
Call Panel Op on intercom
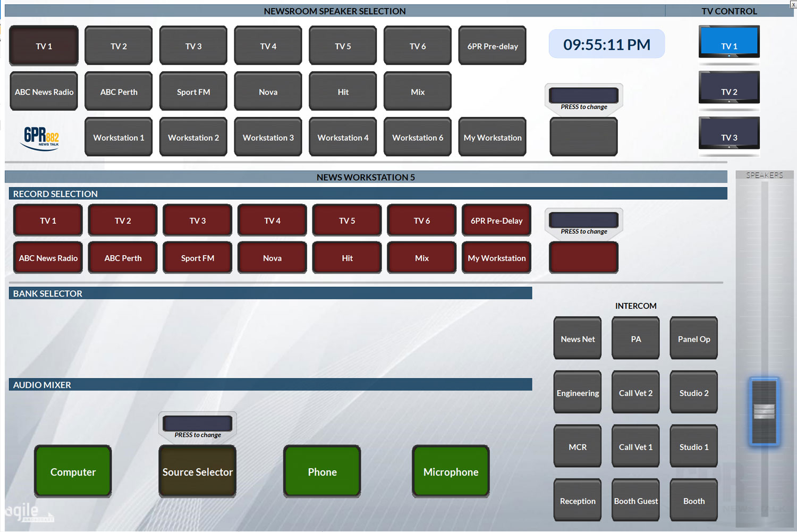coord(694,339)
